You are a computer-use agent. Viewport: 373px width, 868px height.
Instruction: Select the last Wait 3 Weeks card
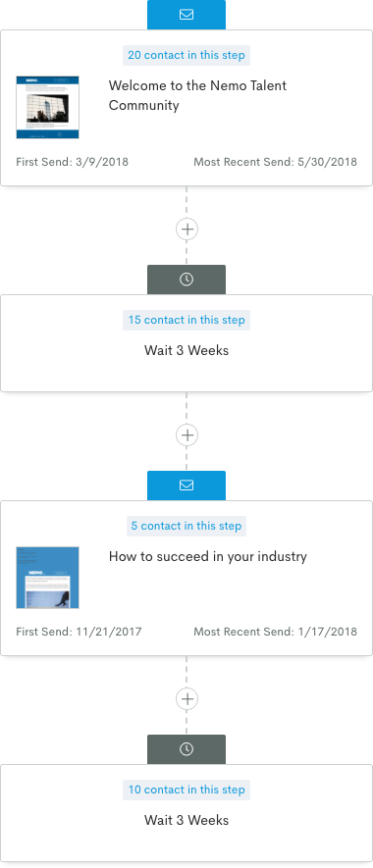click(186, 813)
